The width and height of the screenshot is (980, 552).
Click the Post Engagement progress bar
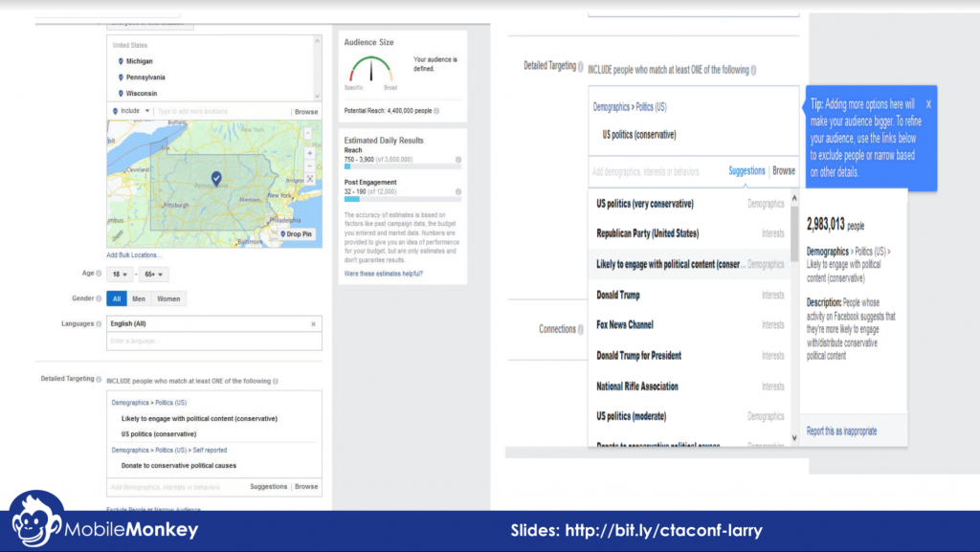pyautogui.click(x=403, y=199)
